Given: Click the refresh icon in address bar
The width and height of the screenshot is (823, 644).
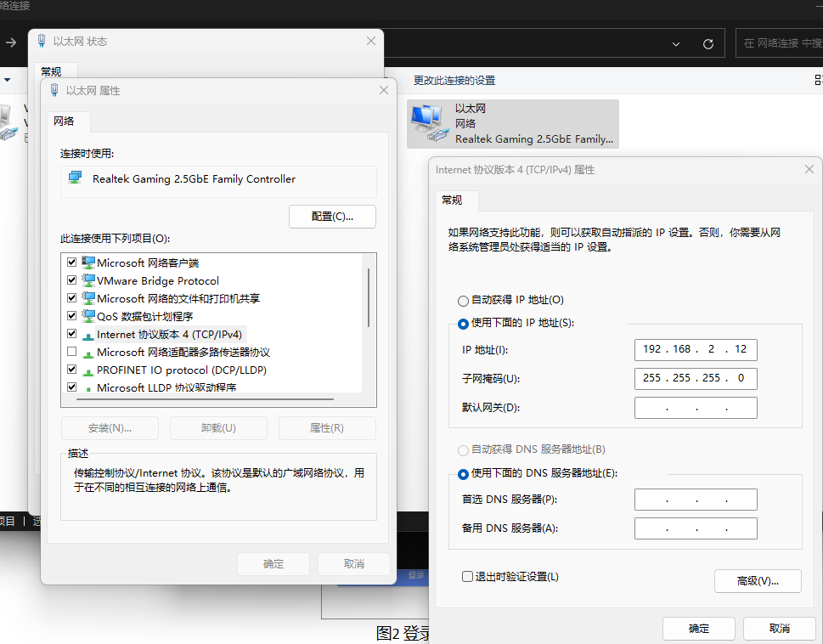Looking at the screenshot, I should [x=707, y=43].
